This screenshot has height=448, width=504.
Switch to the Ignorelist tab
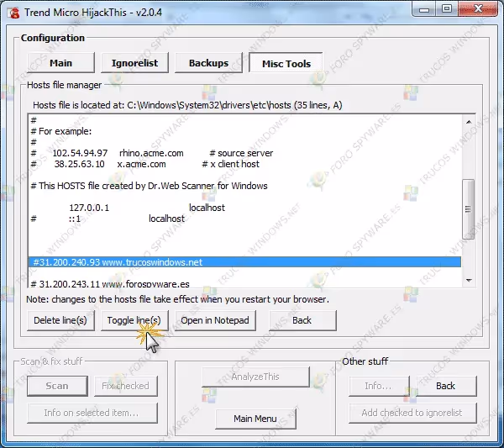point(134,63)
